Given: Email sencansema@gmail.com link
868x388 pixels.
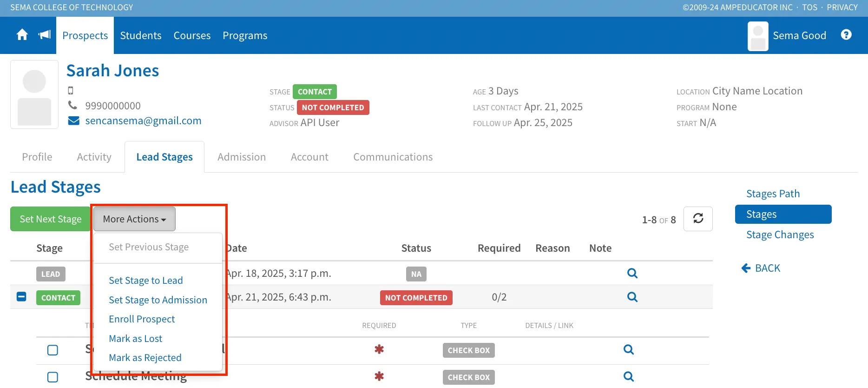Looking at the screenshot, I should point(143,121).
